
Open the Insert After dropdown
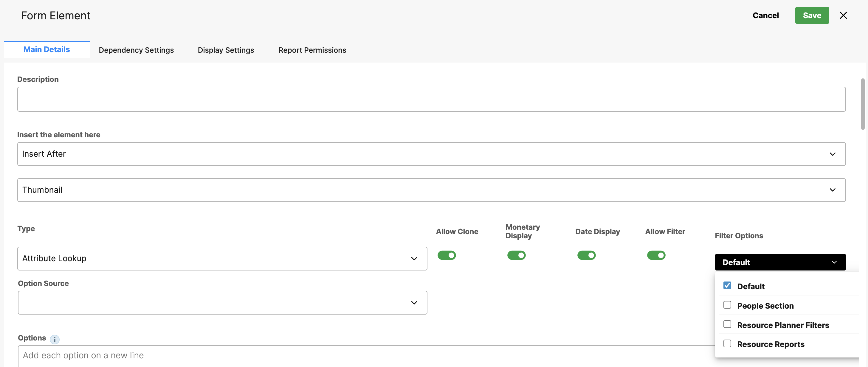431,154
